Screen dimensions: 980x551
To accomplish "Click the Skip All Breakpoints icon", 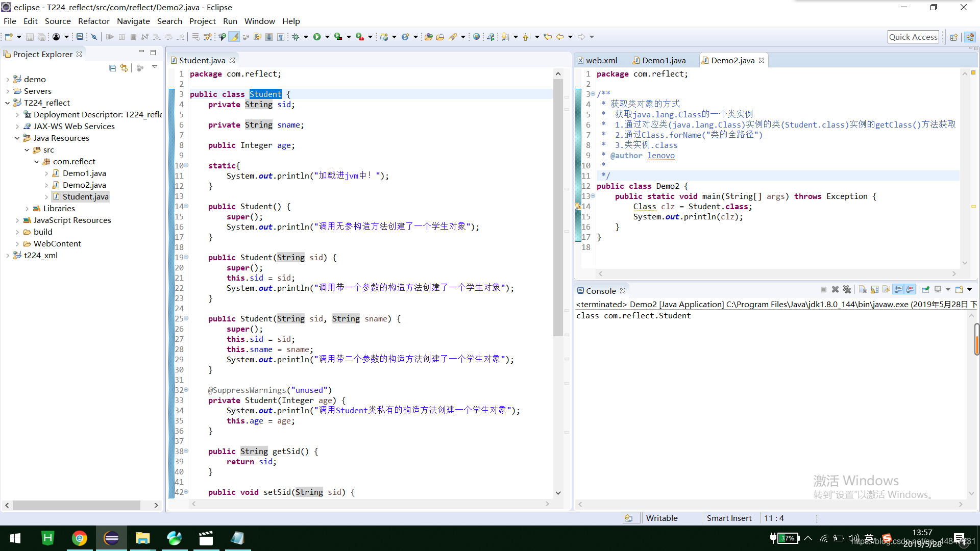I will click(x=94, y=37).
